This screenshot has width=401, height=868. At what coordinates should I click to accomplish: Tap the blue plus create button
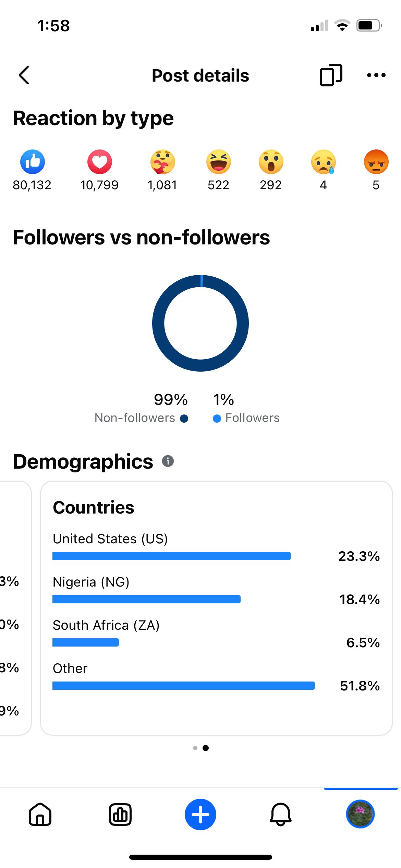[200, 815]
